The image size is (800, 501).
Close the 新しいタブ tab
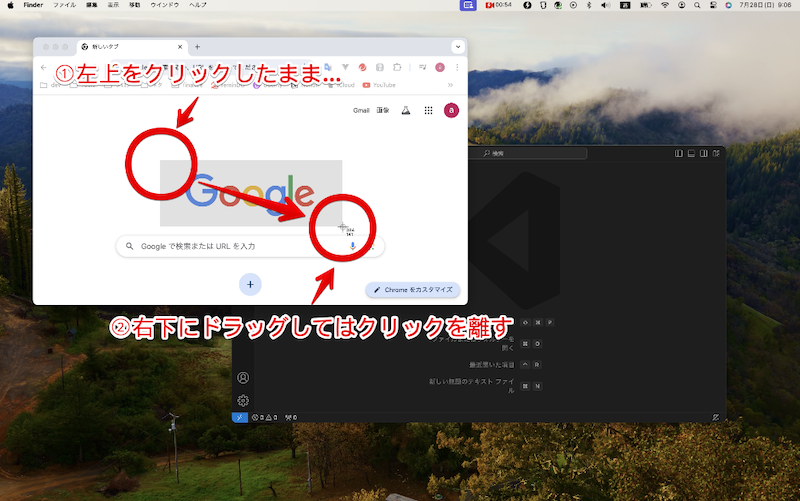click(x=180, y=46)
